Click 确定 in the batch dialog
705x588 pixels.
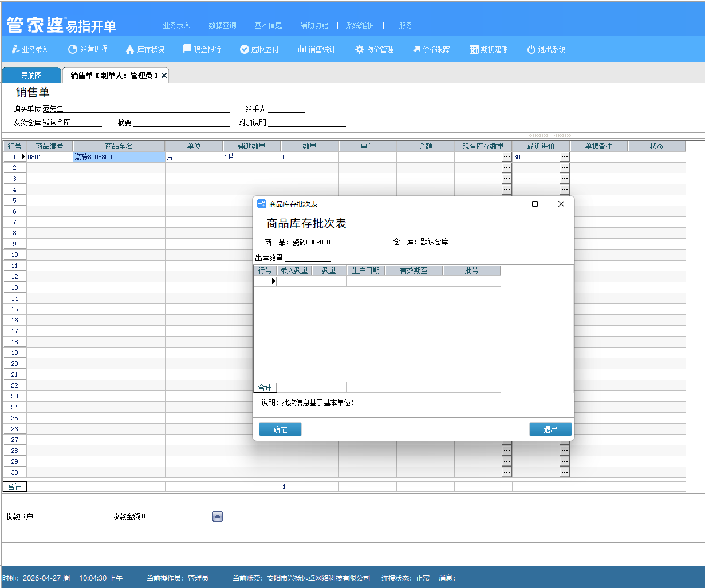280,429
